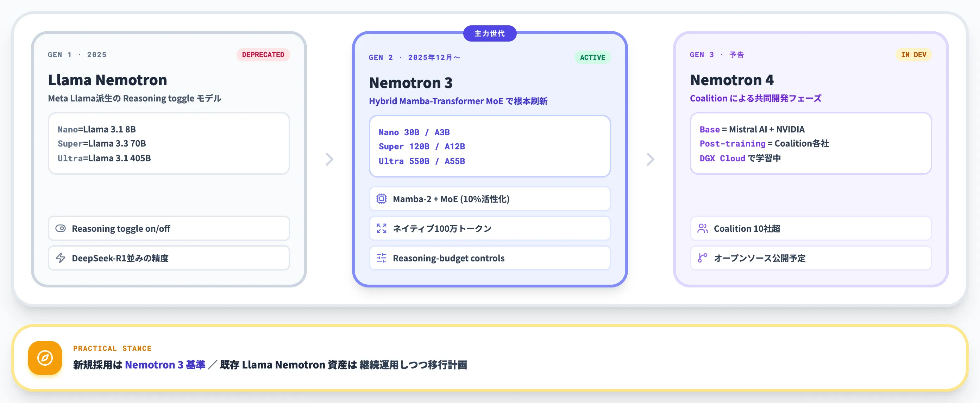Click the Post-training = Coalition各社 line
Screen dimensions: 980x403
tap(764, 143)
